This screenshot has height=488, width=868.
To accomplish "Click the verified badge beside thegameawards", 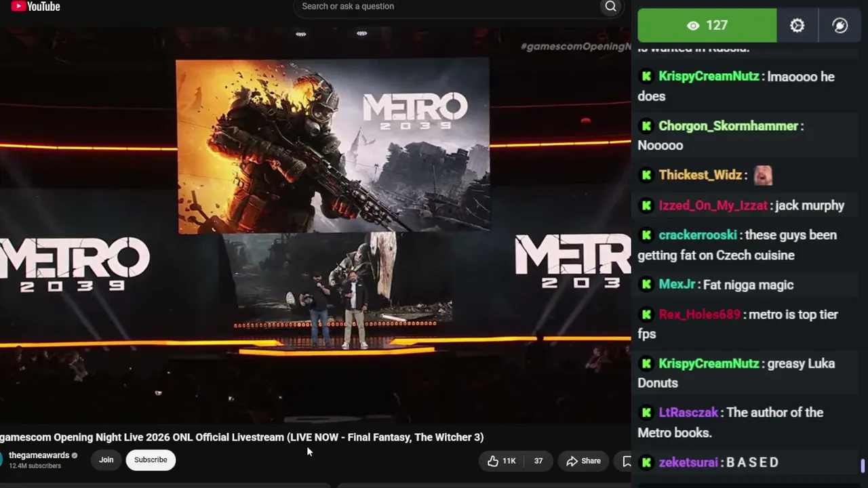I will [75, 455].
